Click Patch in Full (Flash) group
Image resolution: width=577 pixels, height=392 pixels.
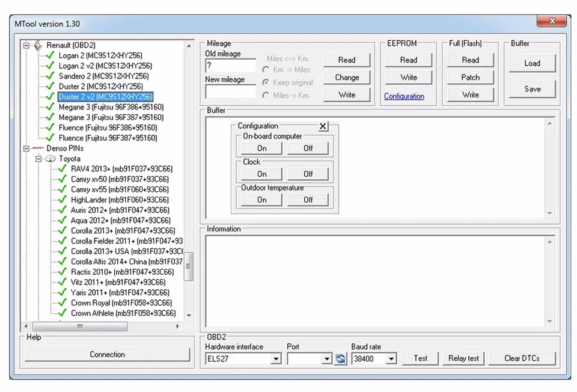click(x=470, y=78)
